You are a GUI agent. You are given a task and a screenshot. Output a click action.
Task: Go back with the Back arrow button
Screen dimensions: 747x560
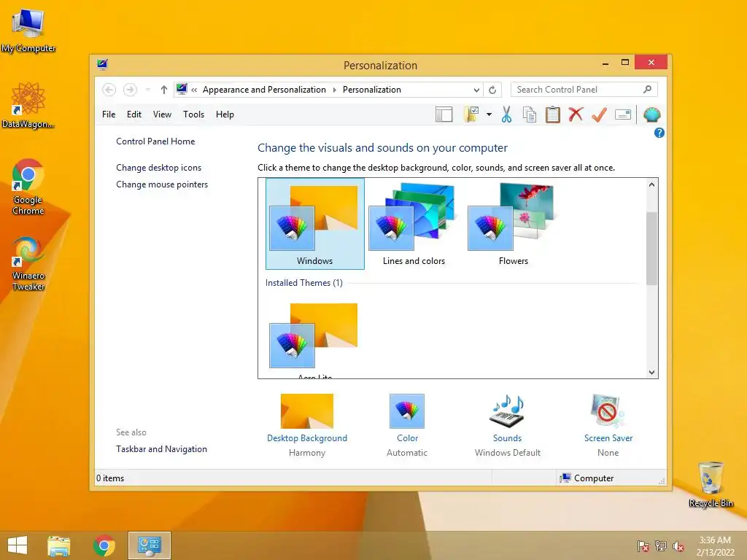[x=109, y=90]
